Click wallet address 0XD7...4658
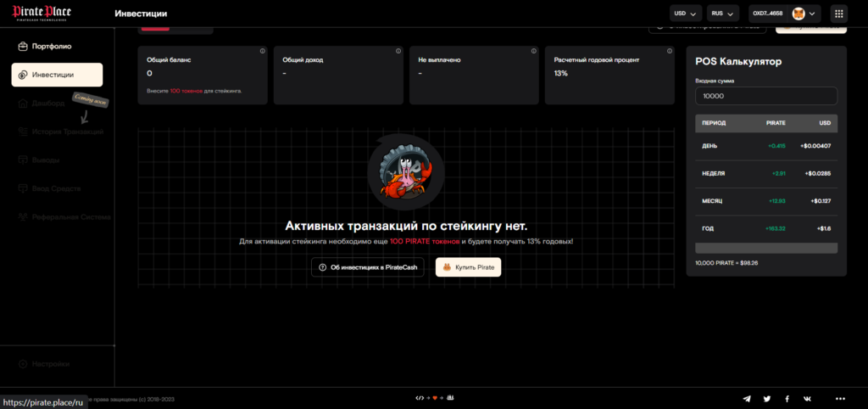868x409 pixels. [x=768, y=14]
